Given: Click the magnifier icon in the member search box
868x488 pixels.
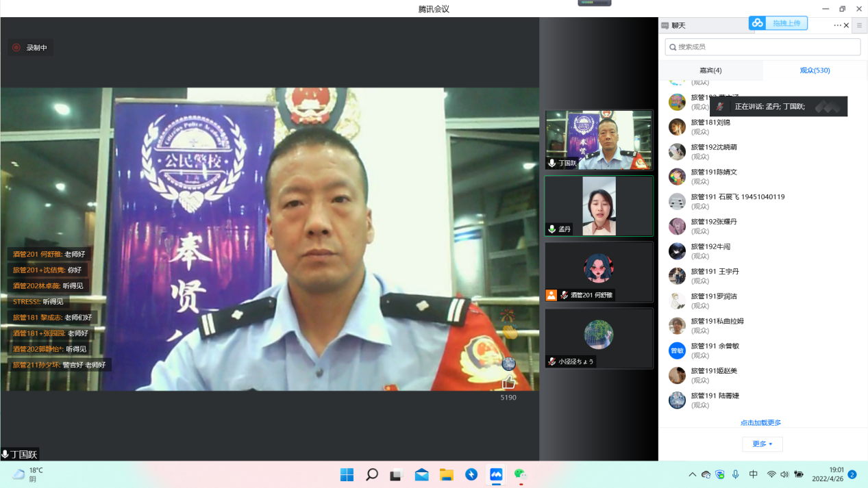Looking at the screenshot, I should (x=673, y=47).
